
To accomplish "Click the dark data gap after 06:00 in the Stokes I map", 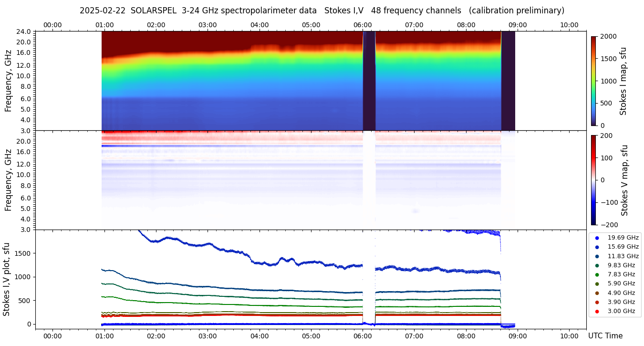I will (x=369, y=81).
